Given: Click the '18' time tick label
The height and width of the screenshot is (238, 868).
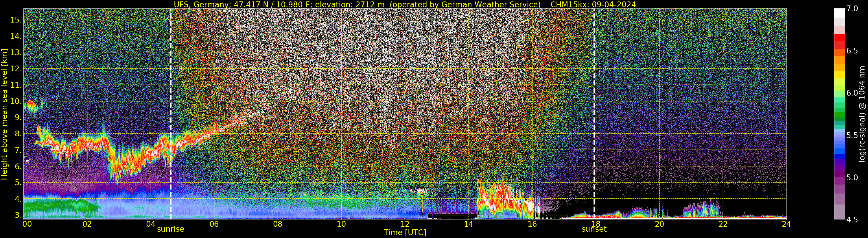Looking at the screenshot, I should (x=596, y=224).
